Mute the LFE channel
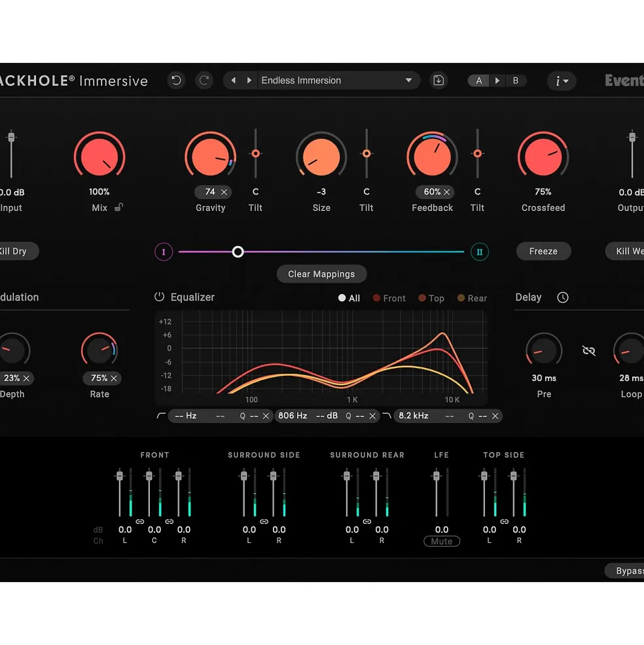 pos(442,542)
